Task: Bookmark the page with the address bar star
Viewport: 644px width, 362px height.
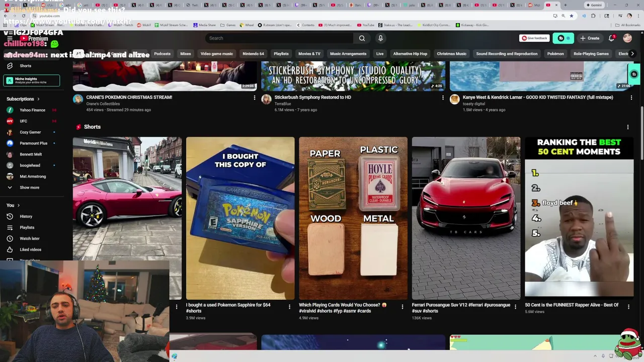Action: 572,16
